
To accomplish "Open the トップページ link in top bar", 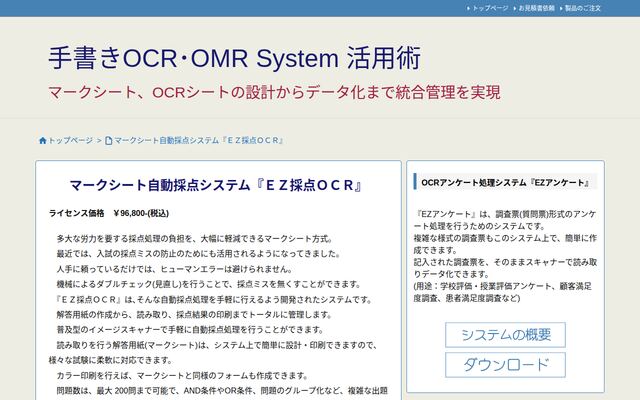I will pos(490,8).
